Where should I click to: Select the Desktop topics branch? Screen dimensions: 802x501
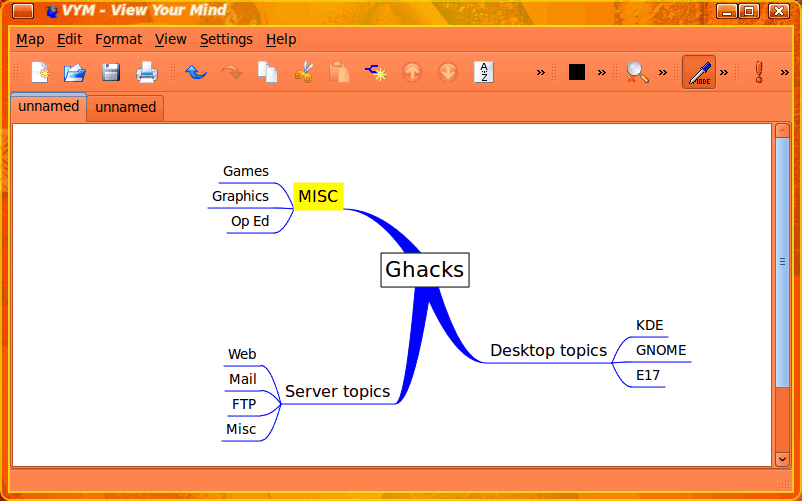pos(548,351)
